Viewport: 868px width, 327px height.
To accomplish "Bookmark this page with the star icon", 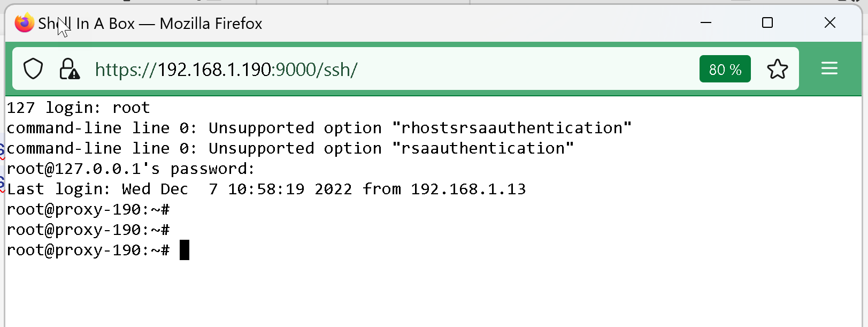I will pos(777,69).
